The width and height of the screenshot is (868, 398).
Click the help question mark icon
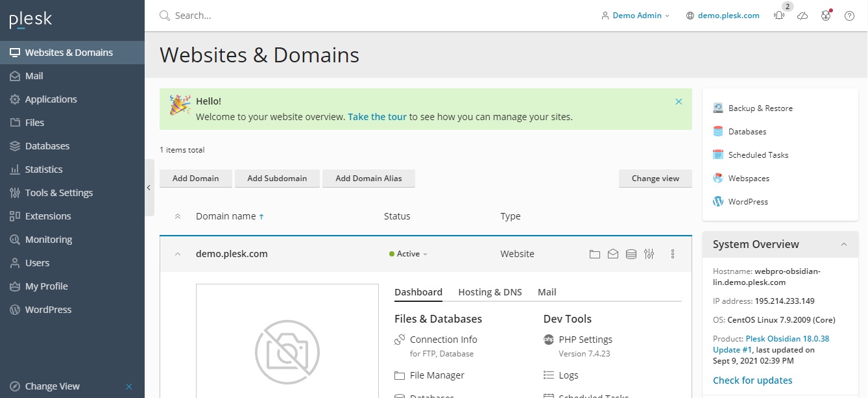[x=849, y=16]
